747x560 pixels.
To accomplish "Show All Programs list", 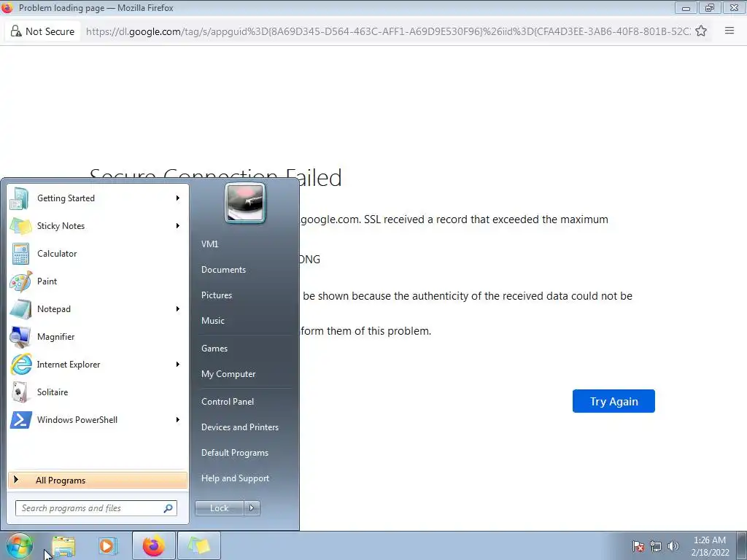I will 98,481.
